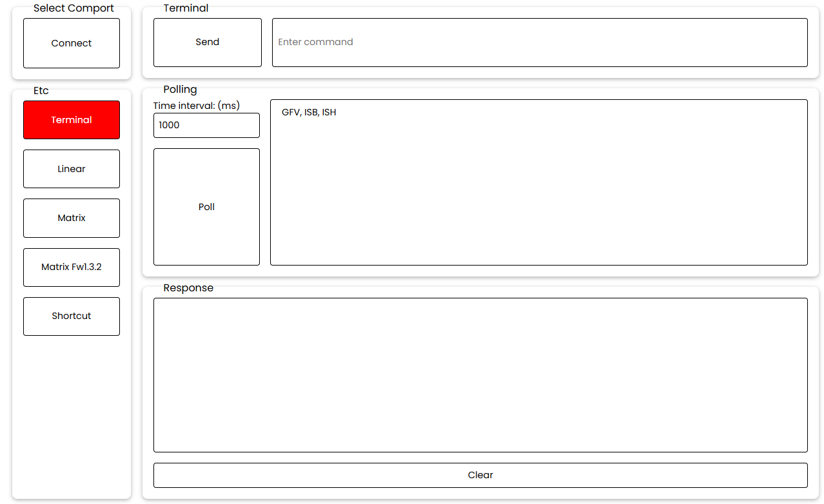Click the time interval field showing 1000

[x=206, y=125]
